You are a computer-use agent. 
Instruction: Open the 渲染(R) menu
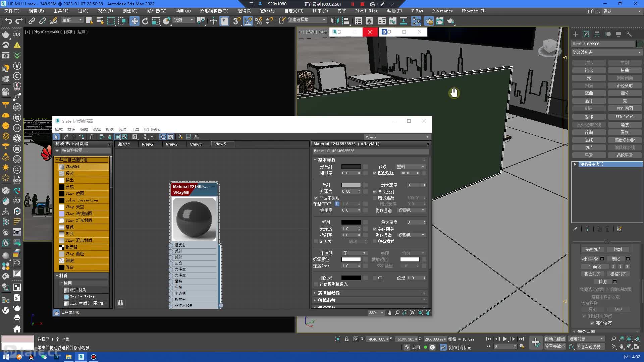coord(267,11)
